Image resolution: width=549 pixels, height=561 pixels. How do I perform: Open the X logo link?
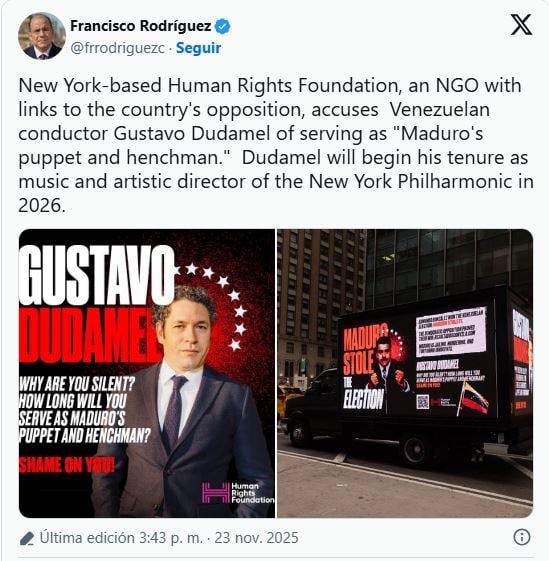click(x=521, y=24)
